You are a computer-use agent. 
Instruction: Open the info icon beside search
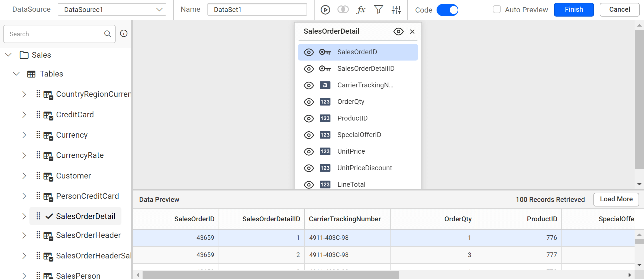124,33
